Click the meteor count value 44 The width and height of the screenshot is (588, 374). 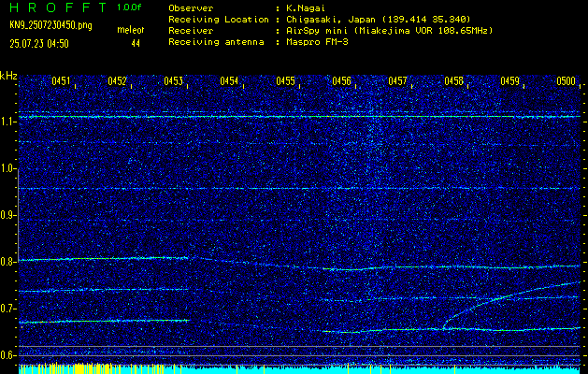point(136,44)
